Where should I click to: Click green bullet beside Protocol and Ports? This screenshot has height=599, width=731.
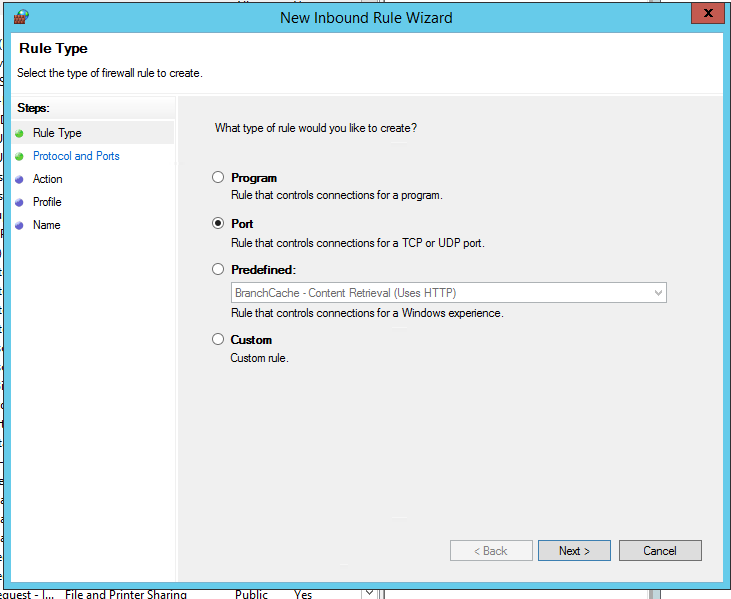[x=19, y=156]
